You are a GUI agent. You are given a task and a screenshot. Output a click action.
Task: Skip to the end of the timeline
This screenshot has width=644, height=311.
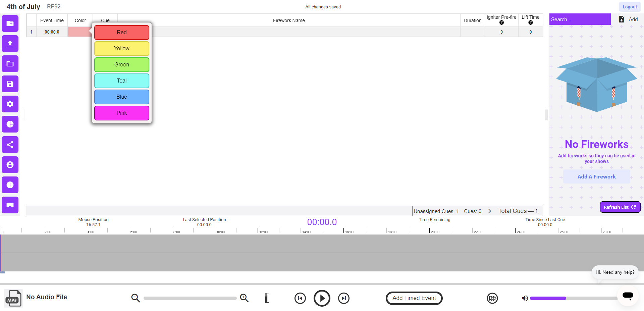point(343,298)
